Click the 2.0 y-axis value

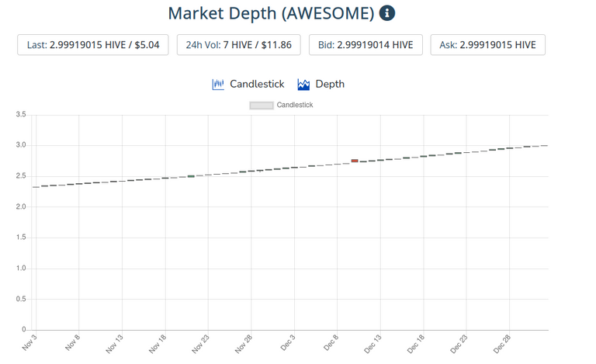click(x=21, y=206)
